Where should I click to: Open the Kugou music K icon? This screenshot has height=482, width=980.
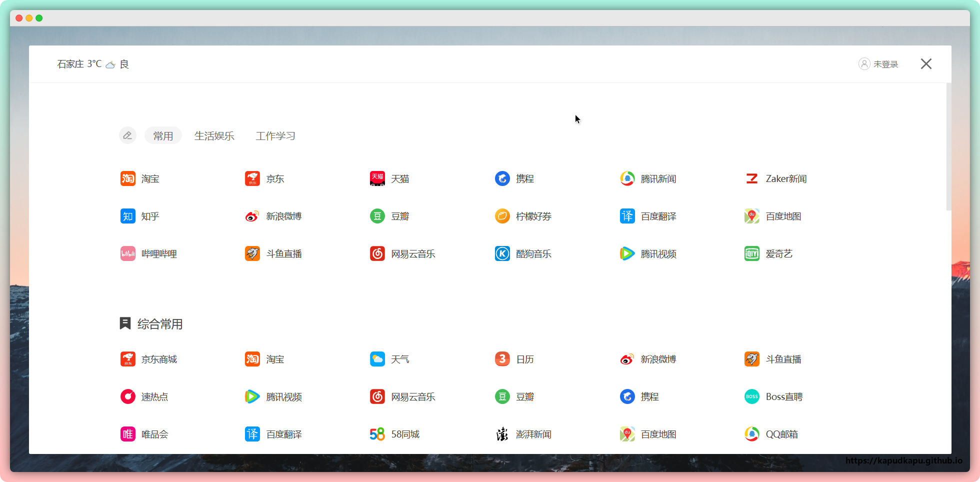[502, 254]
